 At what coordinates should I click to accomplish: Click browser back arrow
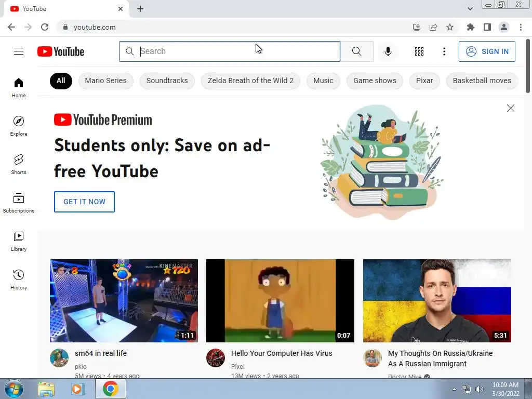(11, 27)
